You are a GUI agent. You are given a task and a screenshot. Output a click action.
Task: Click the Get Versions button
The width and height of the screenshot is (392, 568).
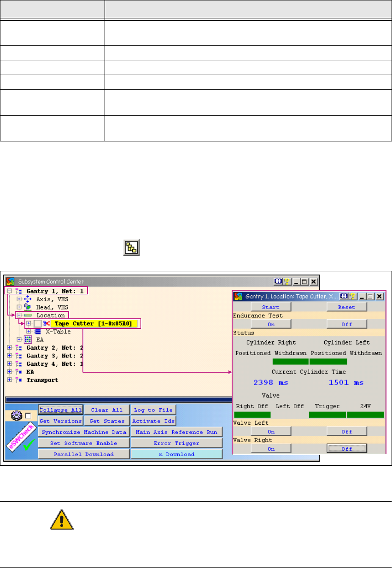(x=60, y=421)
